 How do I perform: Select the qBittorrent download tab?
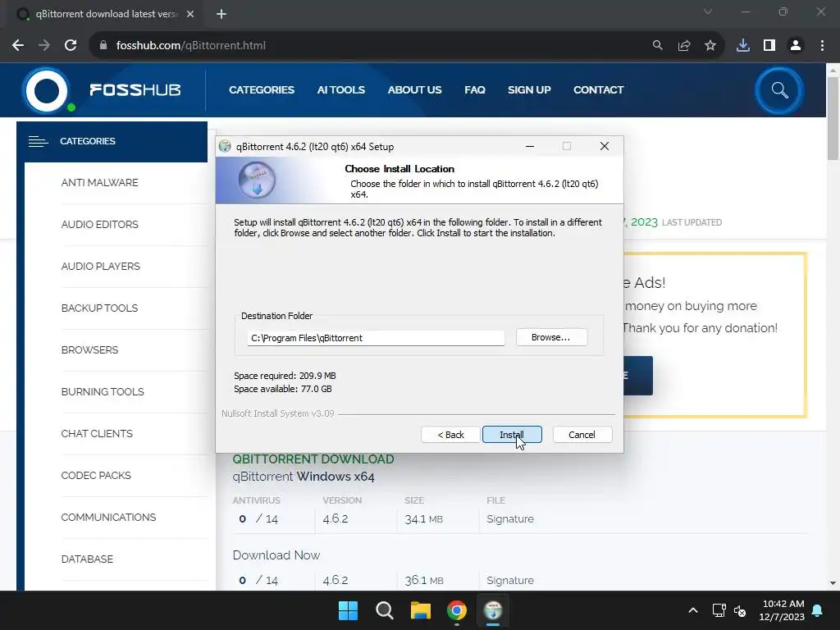[104, 14]
